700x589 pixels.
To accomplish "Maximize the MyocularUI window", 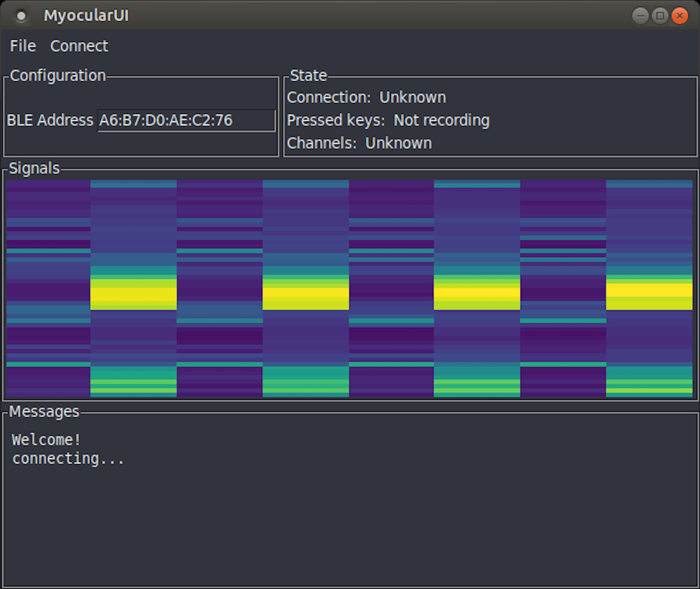I will [660, 16].
